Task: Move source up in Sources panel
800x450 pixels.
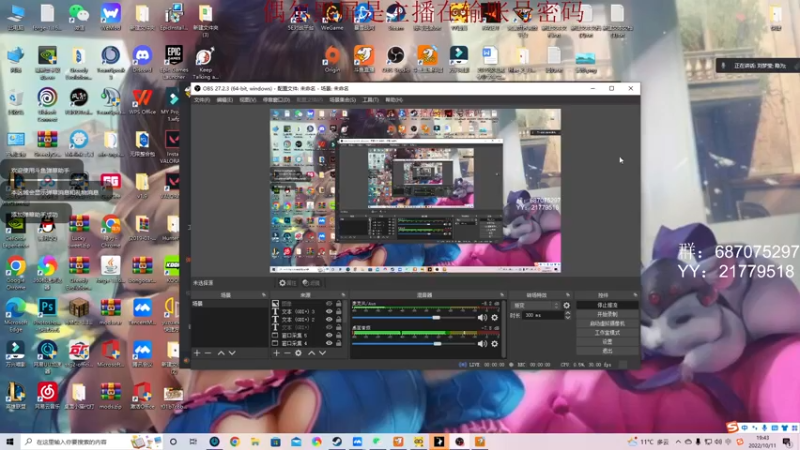Action: click(x=311, y=353)
